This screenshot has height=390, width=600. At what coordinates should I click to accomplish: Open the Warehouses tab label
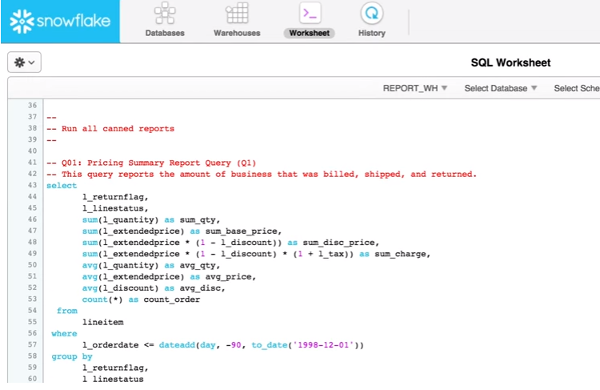pos(237,33)
